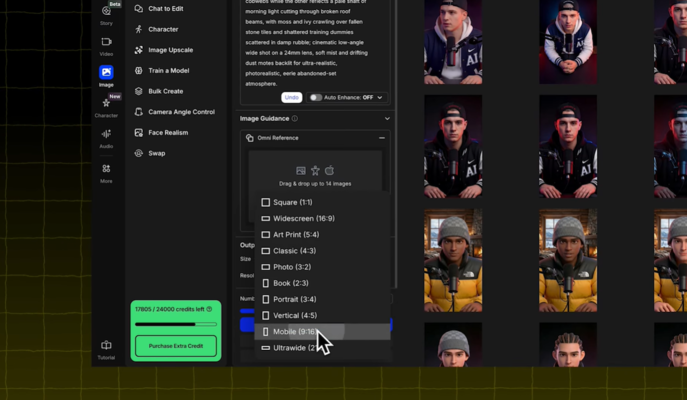Screen dimensions: 687x400
Task: Choose Book (2:3) aspect ratio
Action: pyautogui.click(x=322, y=283)
